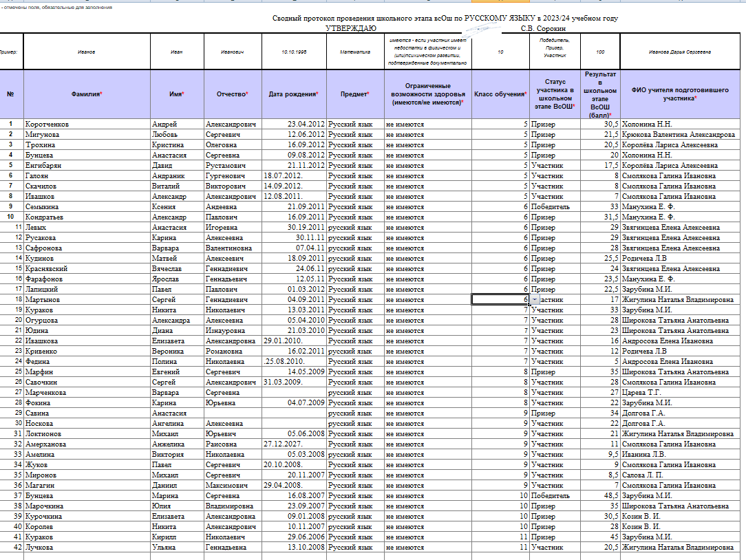Click the first name Вячеслав

(x=167, y=269)
